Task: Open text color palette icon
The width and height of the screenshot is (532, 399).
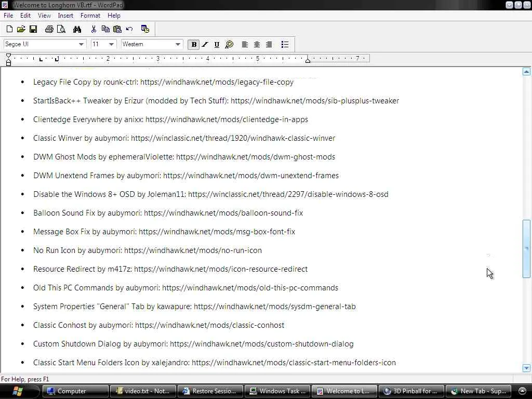Action: point(229,45)
